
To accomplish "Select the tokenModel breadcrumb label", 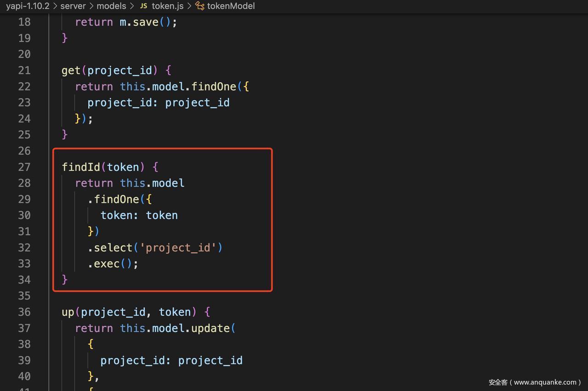I will [x=231, y=6].
